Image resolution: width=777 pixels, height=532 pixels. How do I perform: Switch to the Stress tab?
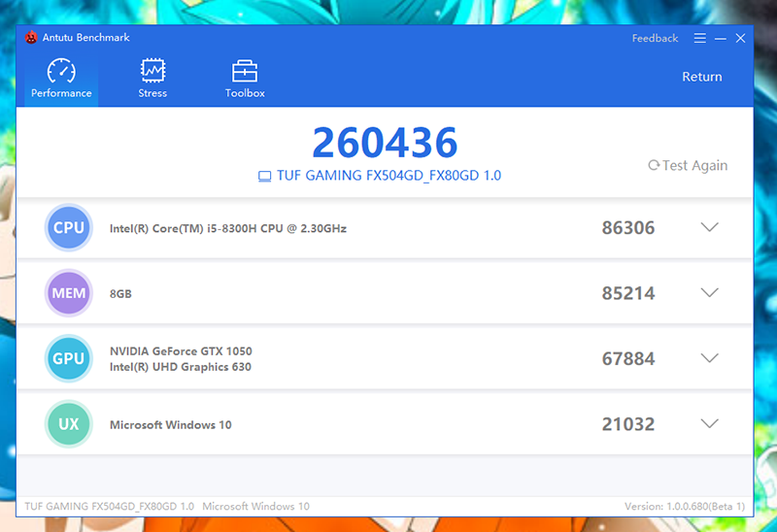(x=152, y=79)
